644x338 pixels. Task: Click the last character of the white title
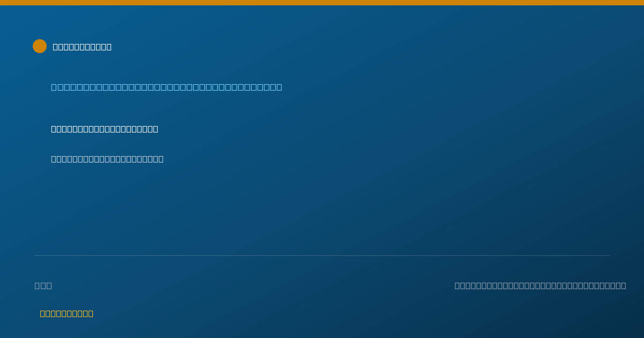pos(109,47)
